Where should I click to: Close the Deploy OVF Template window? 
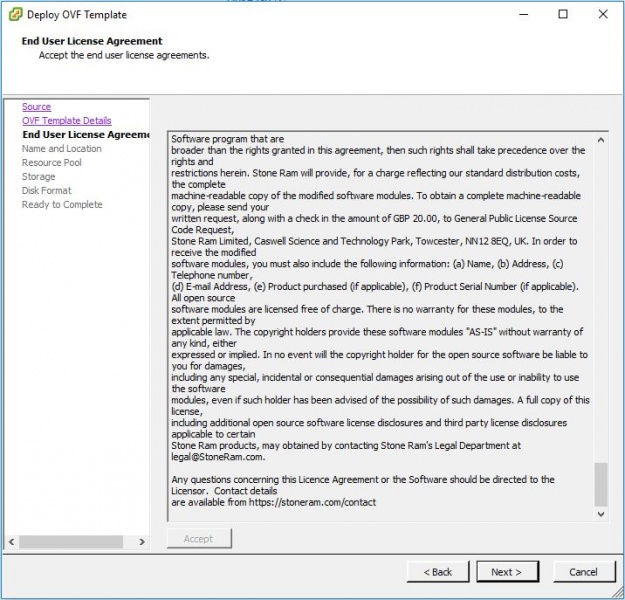tap(603, 14)
